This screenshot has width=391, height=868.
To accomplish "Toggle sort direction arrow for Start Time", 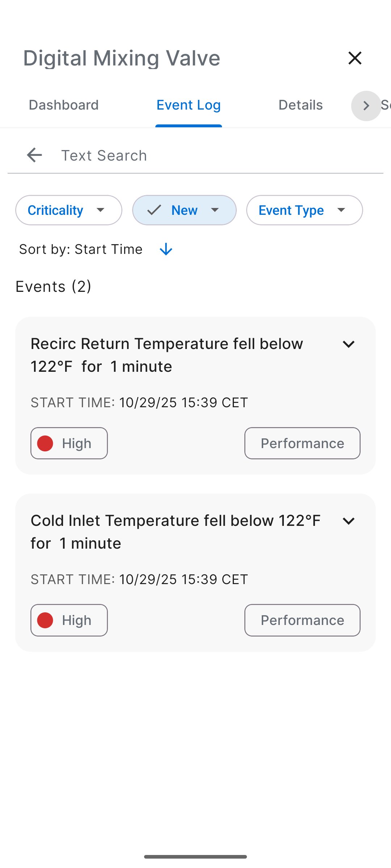I will [166, 249].
